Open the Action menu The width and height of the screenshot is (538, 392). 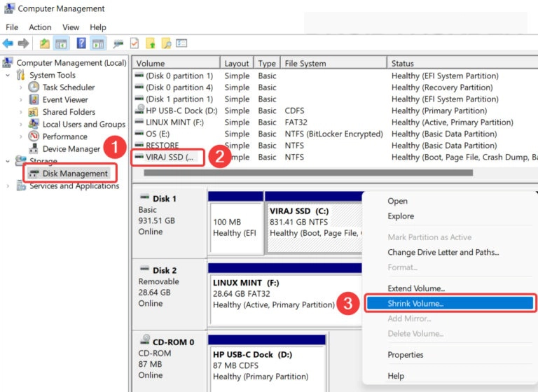(x=40, y=27)
